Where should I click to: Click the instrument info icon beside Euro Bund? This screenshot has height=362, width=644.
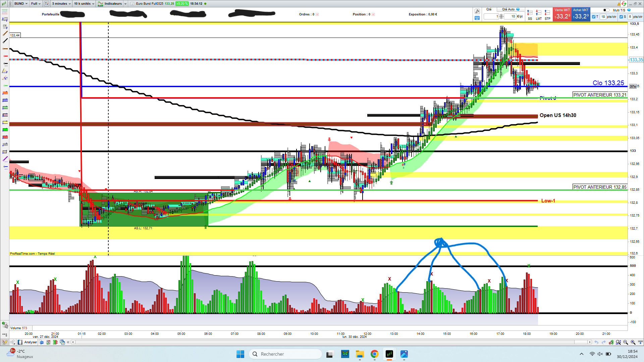pos(132,4)
